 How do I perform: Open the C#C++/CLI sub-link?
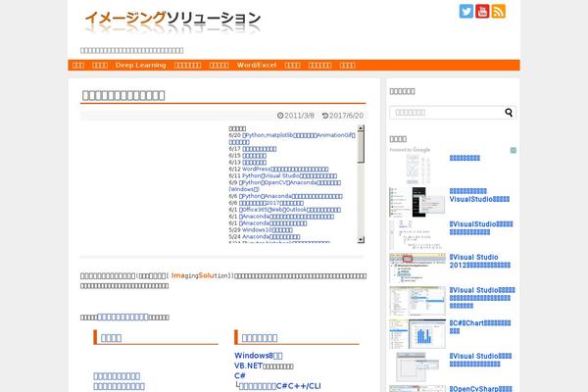pyautogui.click(x=280, y=386)
